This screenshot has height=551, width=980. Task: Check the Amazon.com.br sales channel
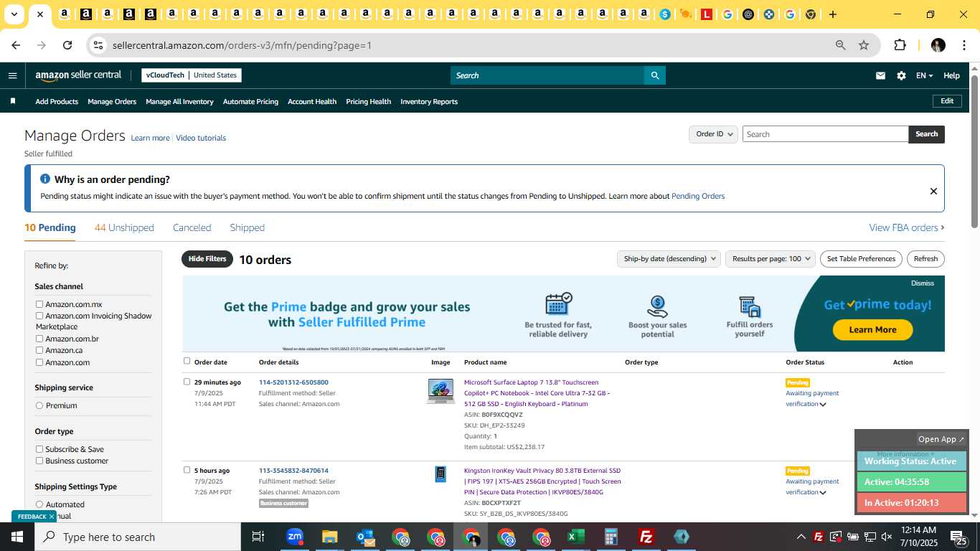(x=39, y=339)
